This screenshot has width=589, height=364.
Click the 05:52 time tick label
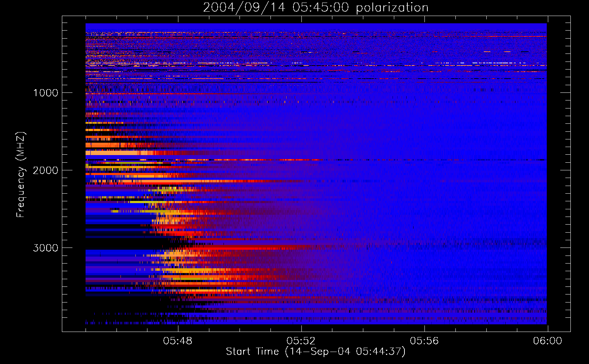301,341
